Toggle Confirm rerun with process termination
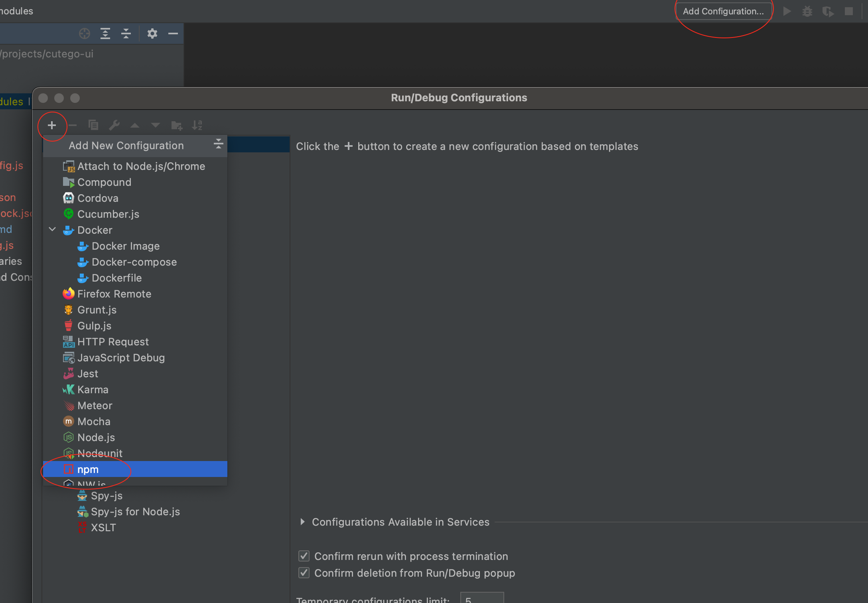Viewport: 868px width, 603px height. (x=304, y=556)
